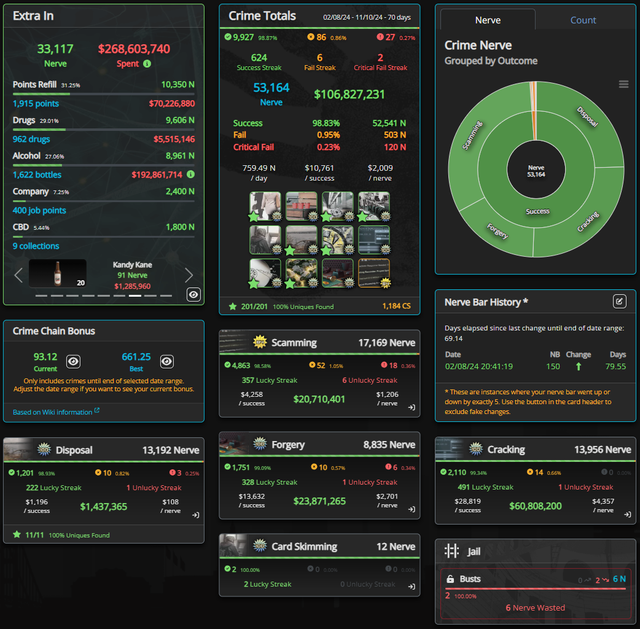Open the 962 drugs link

tap(31, 139)
